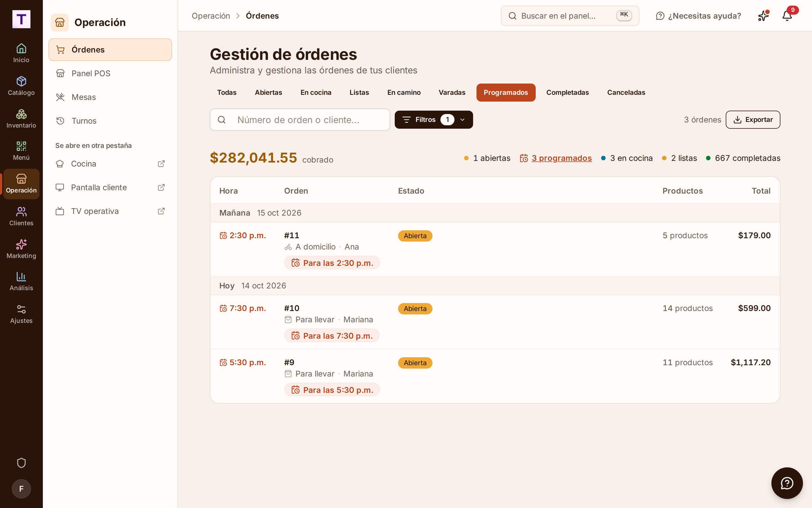Image resolution: width=812 pixels, height=508 pixels.
Task: Focus the order number or client search field
Action: 300,120
